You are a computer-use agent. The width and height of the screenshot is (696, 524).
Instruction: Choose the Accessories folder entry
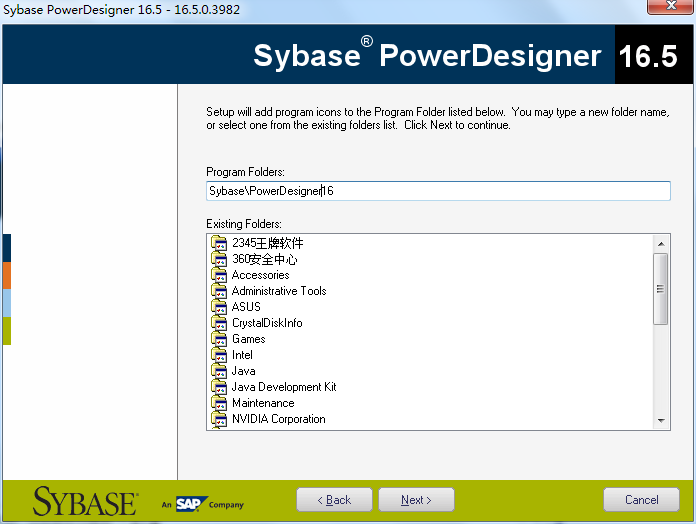tap(261, 275)
